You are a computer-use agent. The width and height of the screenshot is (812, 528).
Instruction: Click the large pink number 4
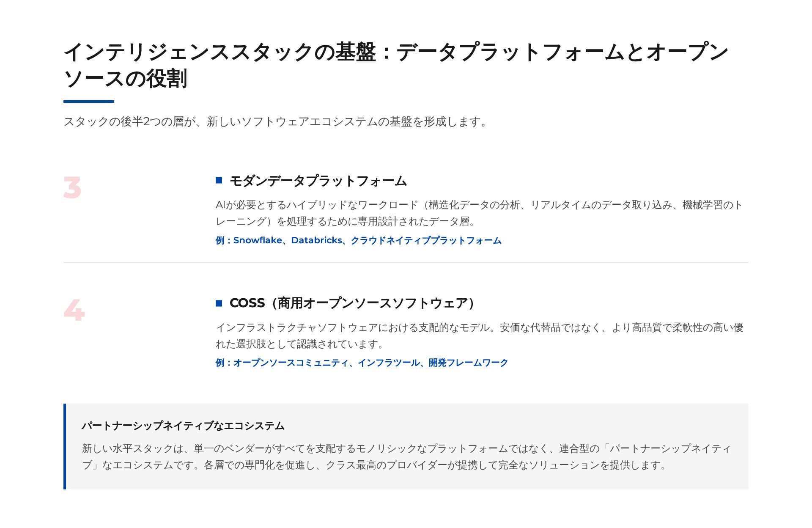point(74,310)
